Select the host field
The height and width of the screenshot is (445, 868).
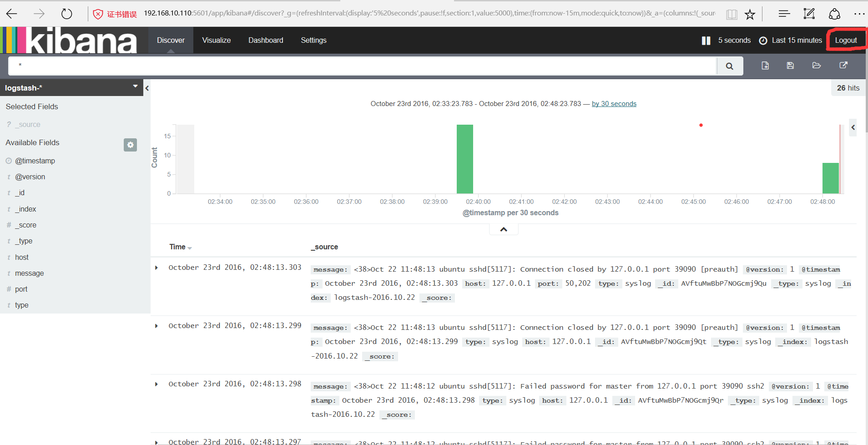(x=22, y=257)
